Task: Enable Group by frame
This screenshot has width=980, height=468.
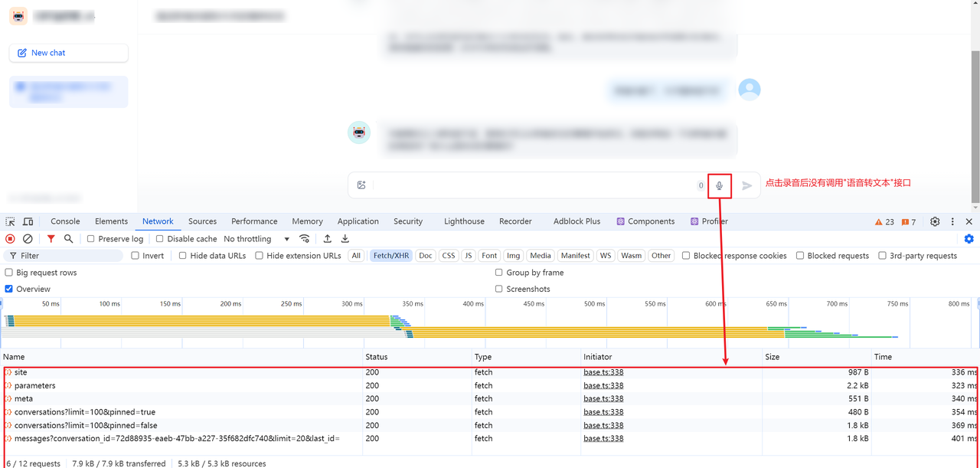Action: [x=499, y=273]
